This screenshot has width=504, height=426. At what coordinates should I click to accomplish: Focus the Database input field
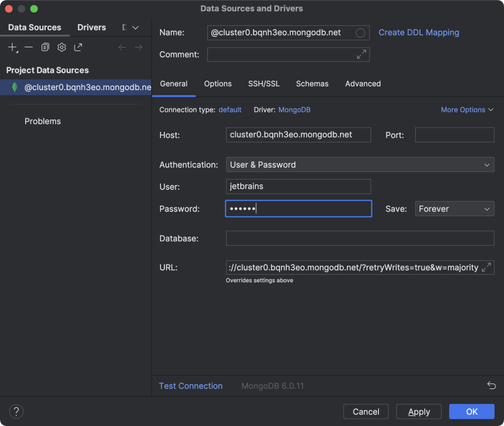tap(360, 238)
